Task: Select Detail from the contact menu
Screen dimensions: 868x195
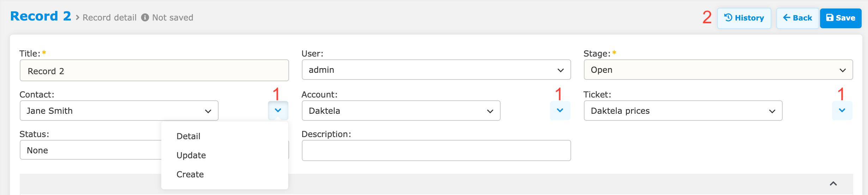Action: pos(188,136)
